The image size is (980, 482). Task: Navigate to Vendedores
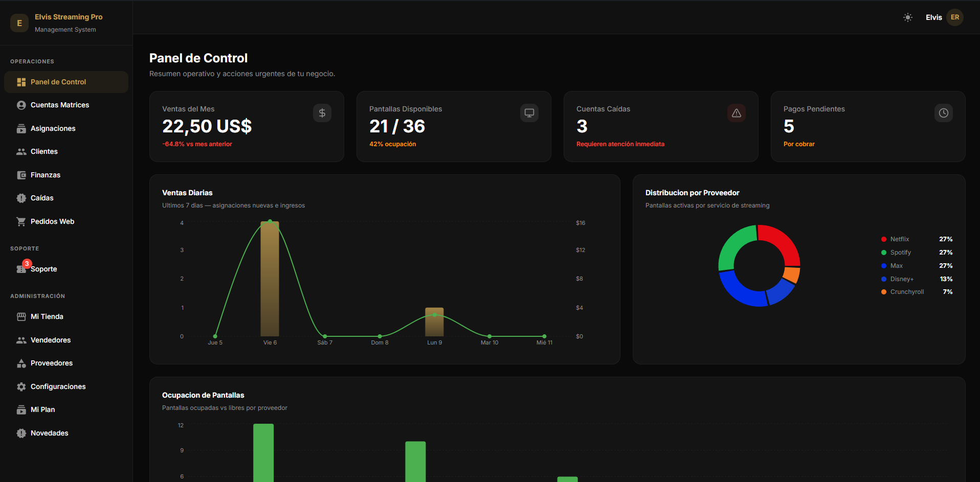point(51,340)
